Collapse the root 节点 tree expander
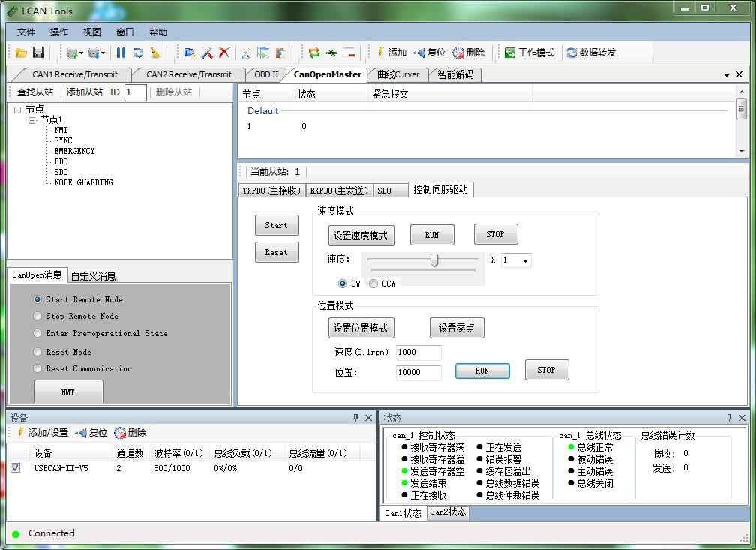This screenshot has height=550, width=756. coord(18,109)
